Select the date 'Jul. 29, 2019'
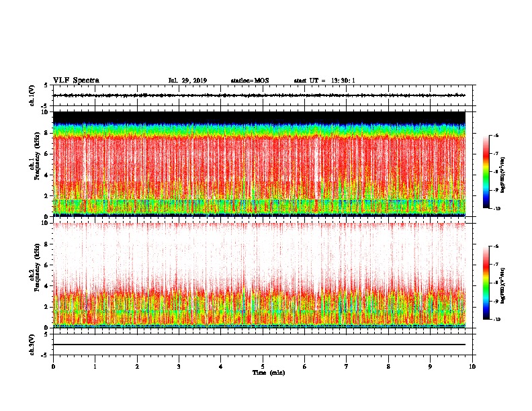Image resolution: width=532 pixels, height=411 pixels. (x=187, y=81)
